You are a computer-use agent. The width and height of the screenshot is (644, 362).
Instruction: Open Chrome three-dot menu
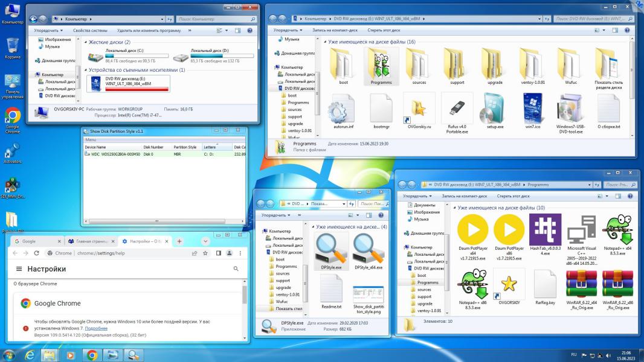[240, 253]
